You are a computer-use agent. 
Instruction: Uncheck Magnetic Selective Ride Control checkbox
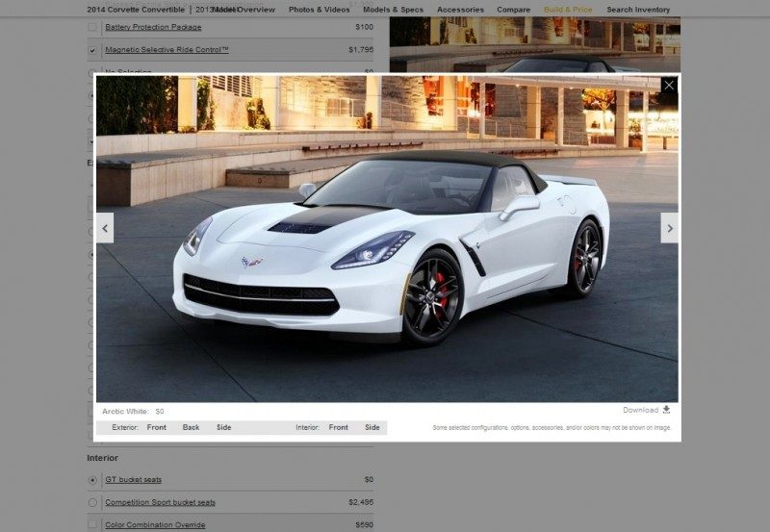tap(92, 50)
